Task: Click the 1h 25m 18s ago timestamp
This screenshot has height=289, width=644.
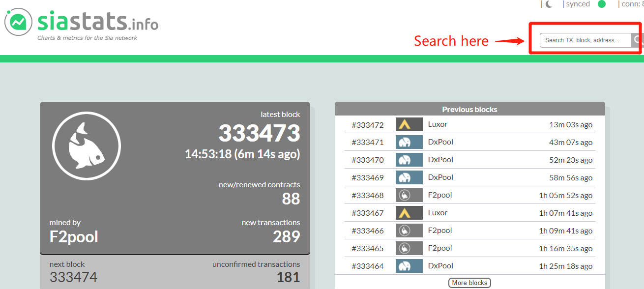Action: pyautogui.click(x=566, y=266)
